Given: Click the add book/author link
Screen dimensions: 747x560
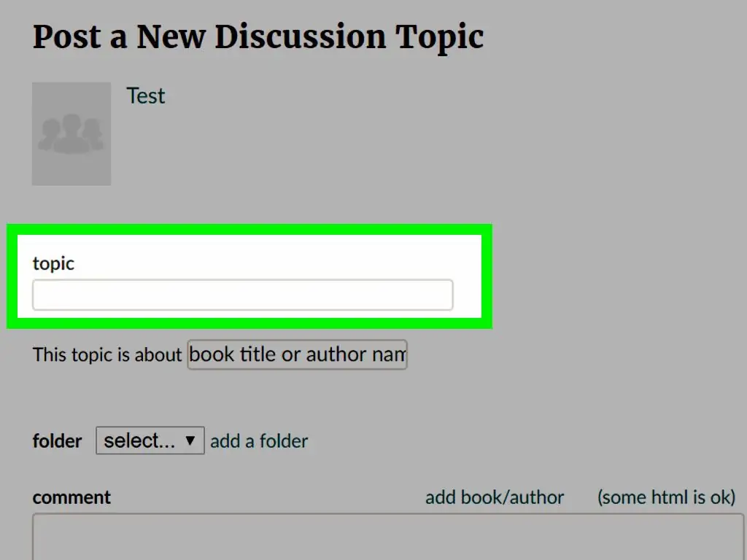Looking at the screenshot, I should [x=495, y=497].
